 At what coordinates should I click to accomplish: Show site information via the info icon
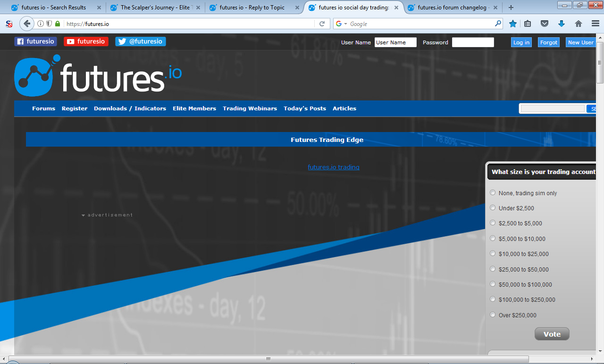41,24
